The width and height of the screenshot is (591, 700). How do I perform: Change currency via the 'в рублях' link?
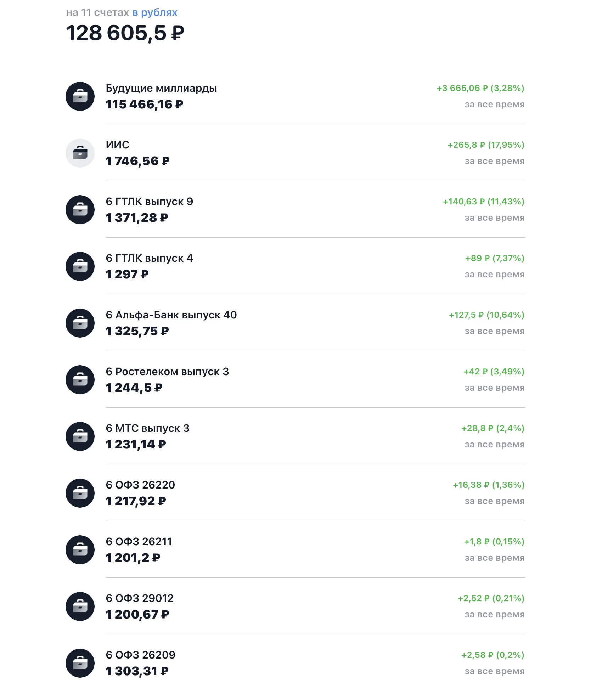point(155,13)
